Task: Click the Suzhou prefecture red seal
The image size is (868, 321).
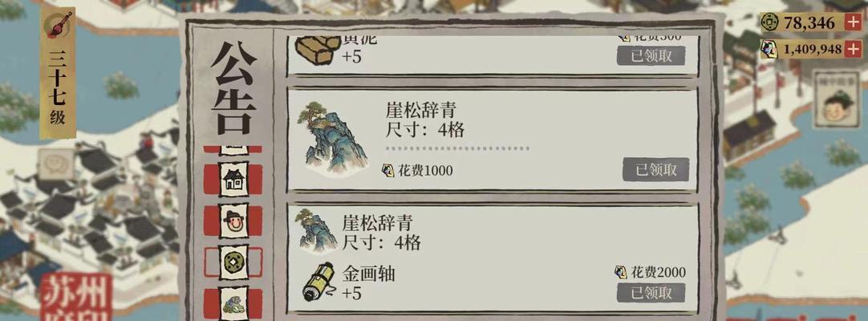Action: (x=76, y=298)
